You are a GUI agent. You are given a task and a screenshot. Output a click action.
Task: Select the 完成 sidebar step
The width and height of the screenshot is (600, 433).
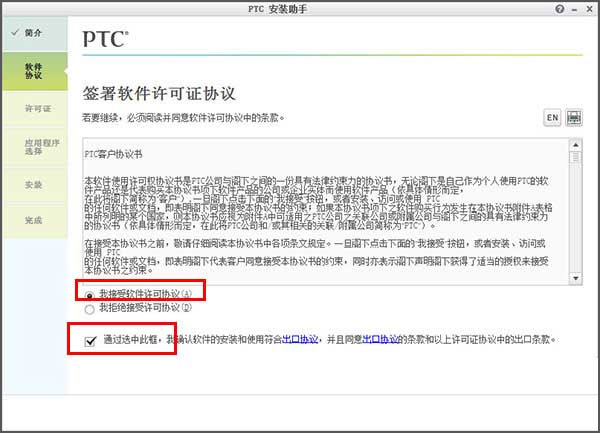(x=35, y=220)
